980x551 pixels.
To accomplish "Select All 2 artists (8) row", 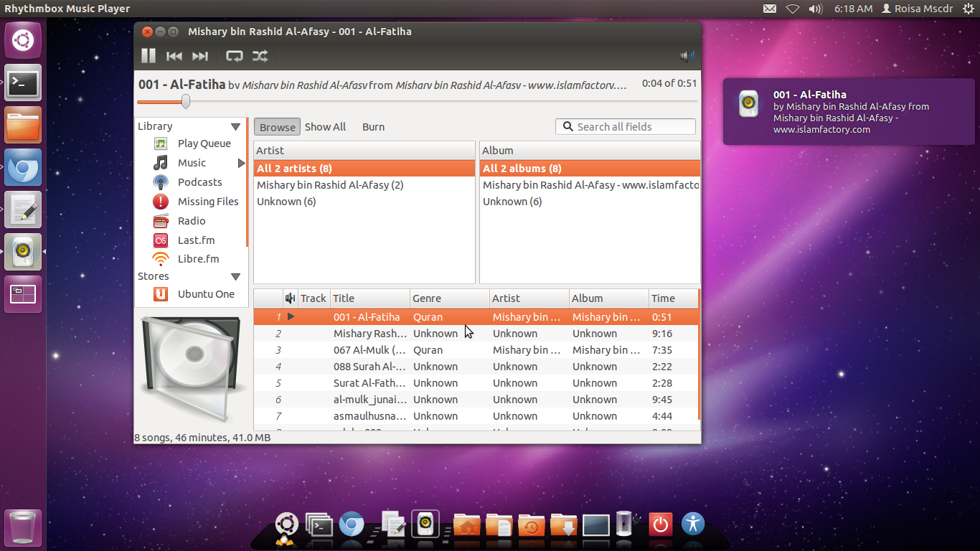I will 364,169.
